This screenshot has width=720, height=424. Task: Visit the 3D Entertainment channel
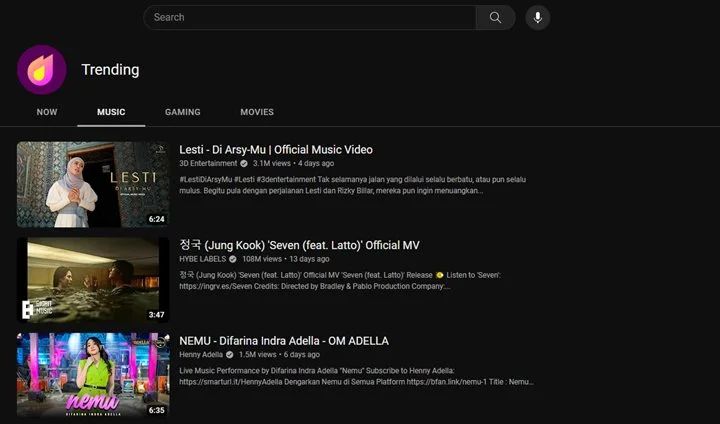tap(208, 164)
